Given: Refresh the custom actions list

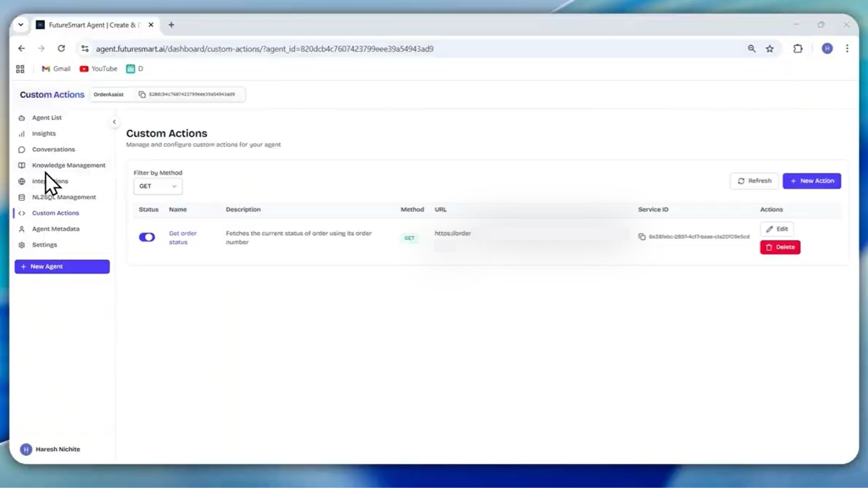Looking at the screenshot, I should 754,181.
